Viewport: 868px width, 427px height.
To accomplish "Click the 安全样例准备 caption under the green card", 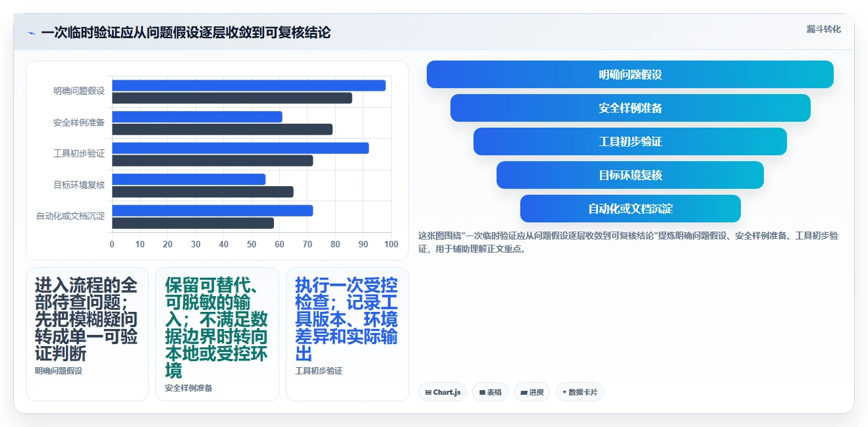I will point(189,388).
